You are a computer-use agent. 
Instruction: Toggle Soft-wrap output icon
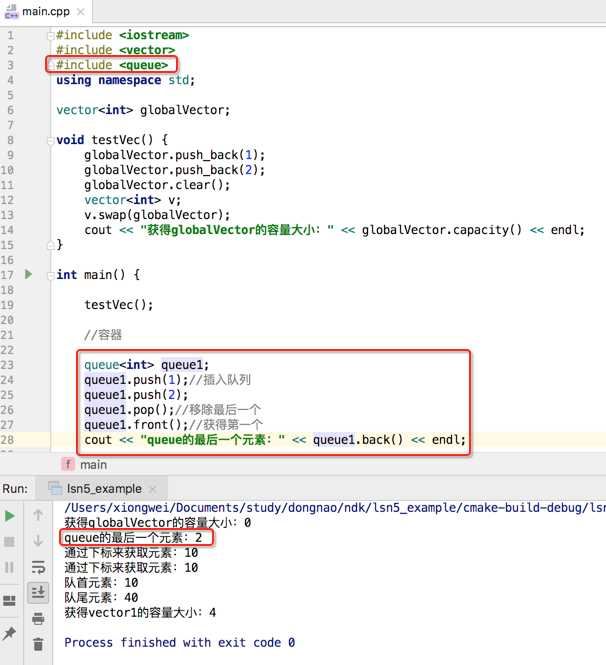click(38, 567)
